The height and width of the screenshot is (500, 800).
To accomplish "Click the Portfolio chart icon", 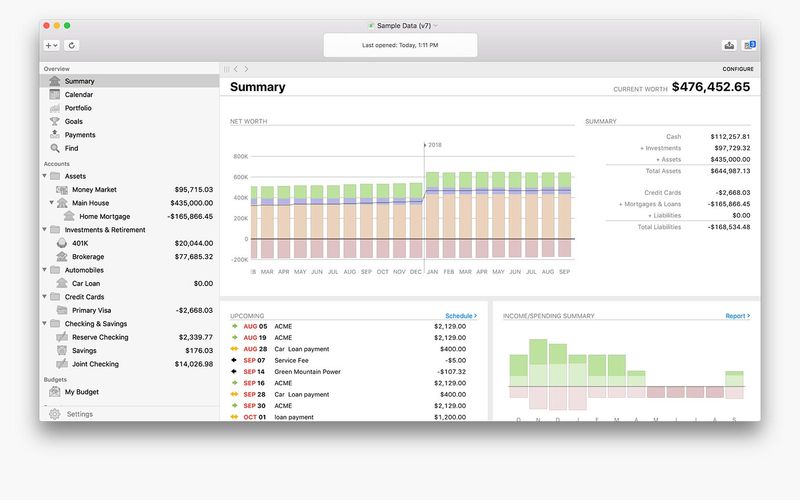I will point(55,108).
